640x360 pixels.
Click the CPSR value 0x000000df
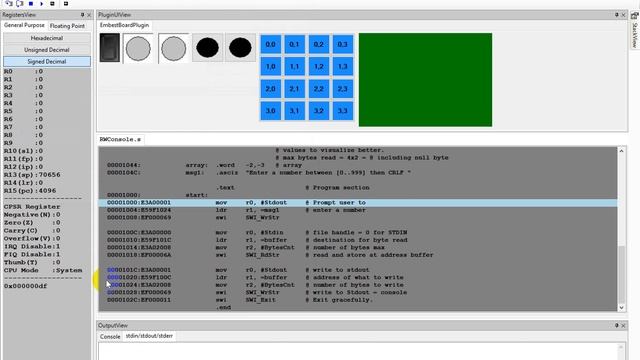pos(25,286)
